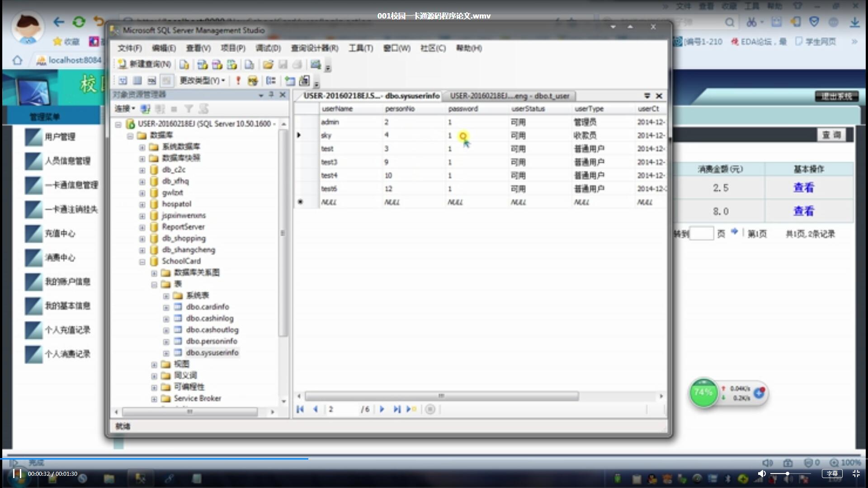Viewport: 868px width, 488px height.
Task: Click the Save disk icon in SSMS toolbar
Action: point(283,65)
